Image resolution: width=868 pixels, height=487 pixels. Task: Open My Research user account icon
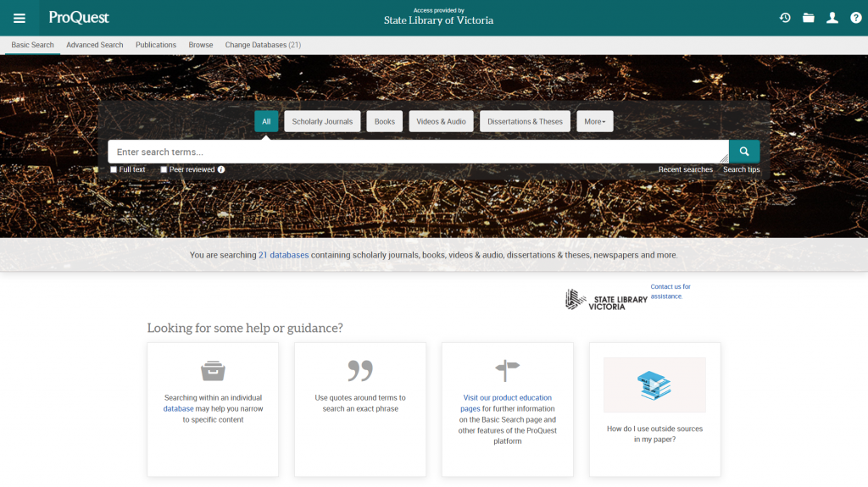tap(832, 18)
